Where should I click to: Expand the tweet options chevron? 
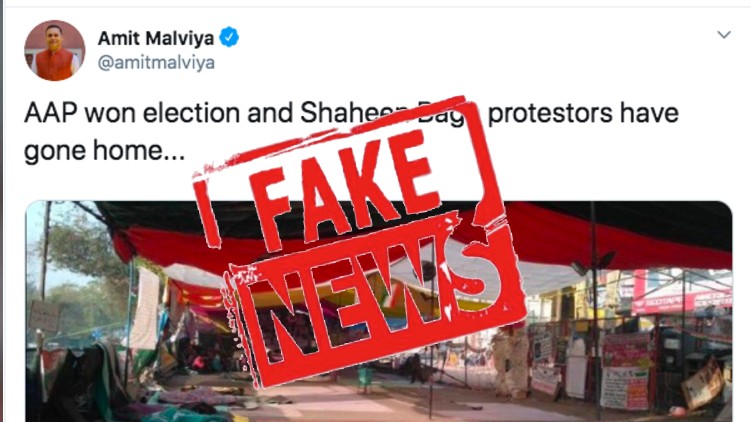tap(724, 34)
